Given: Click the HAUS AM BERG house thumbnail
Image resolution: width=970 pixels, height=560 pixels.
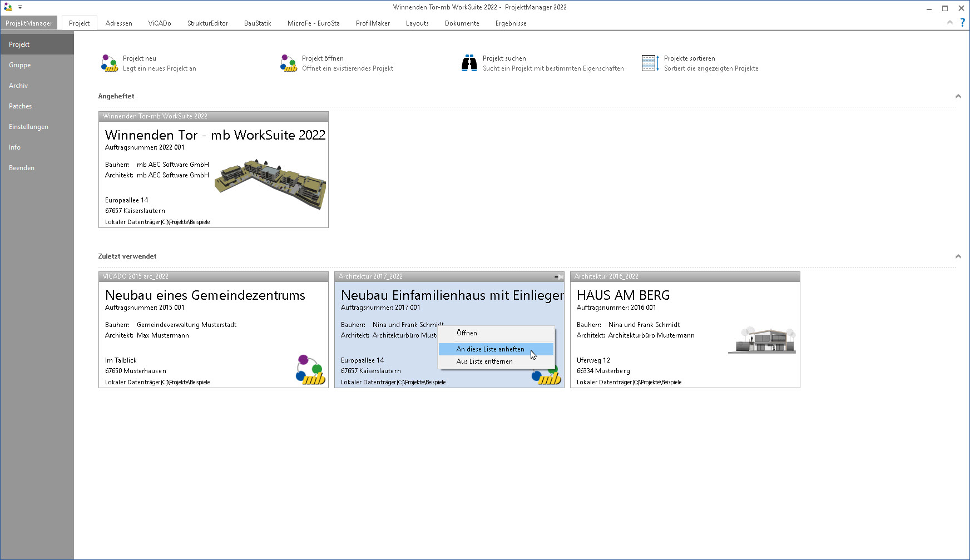Looking at the screenshot, I should (762, 340).
